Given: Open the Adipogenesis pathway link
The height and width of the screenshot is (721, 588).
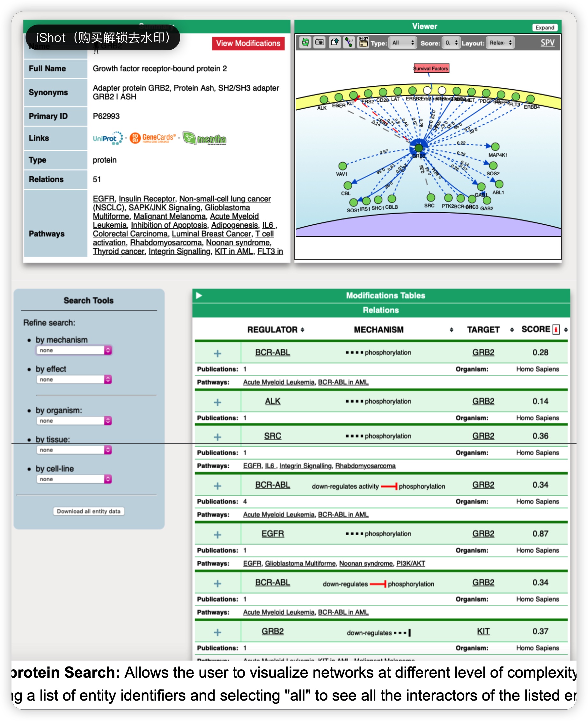Looking at the screenshot, I should pyautogui.click(x=234, y=225).
